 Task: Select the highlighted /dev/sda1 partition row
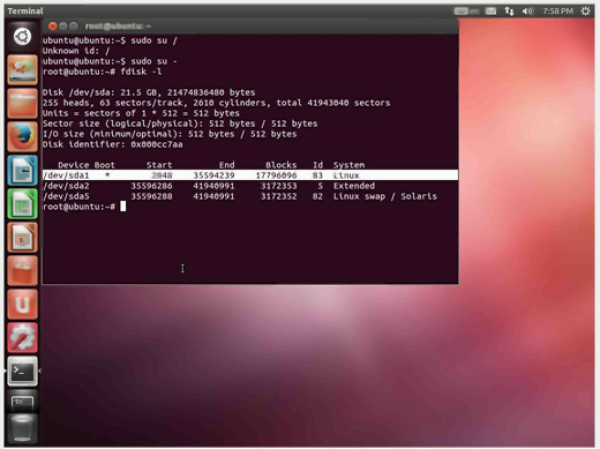248,175
